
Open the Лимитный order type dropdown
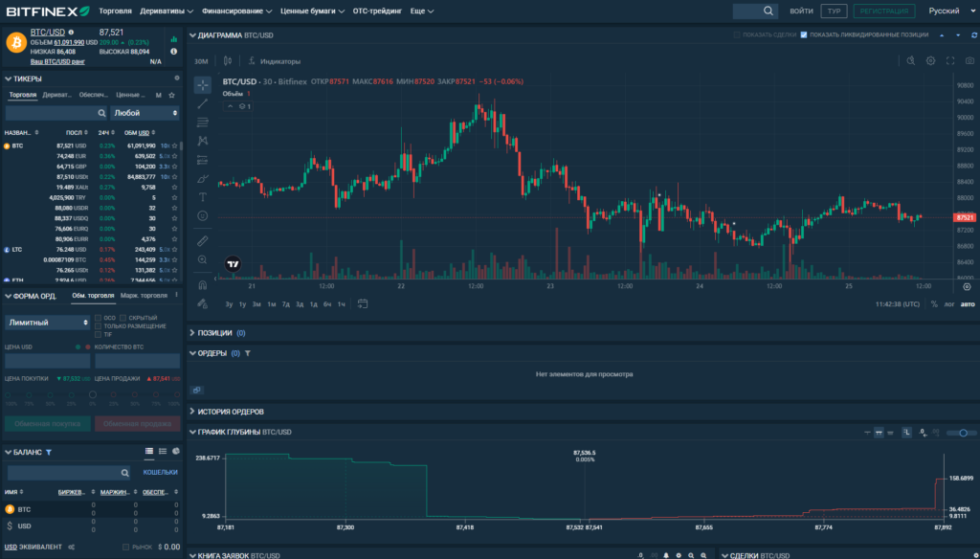[46, 320]
